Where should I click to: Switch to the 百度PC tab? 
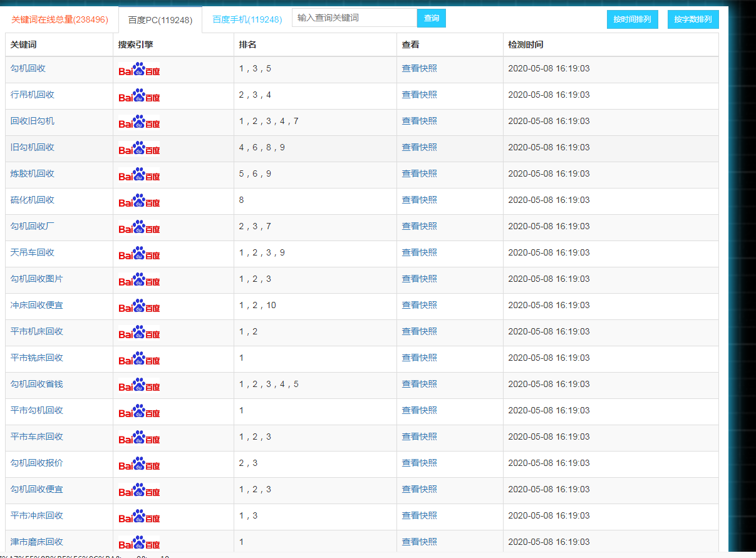pos(160,20)
